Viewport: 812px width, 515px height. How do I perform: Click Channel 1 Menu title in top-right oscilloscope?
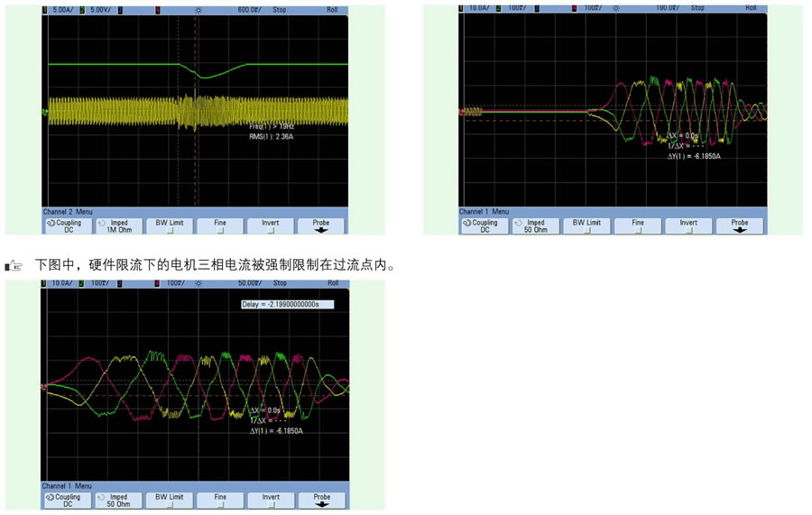[484, 212]
